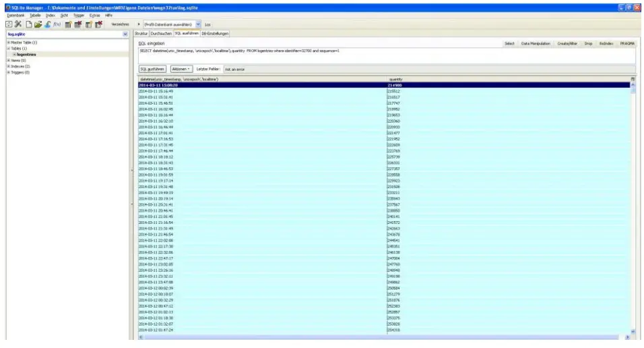Select the row 2014-03-11 17:01:41

384,133
